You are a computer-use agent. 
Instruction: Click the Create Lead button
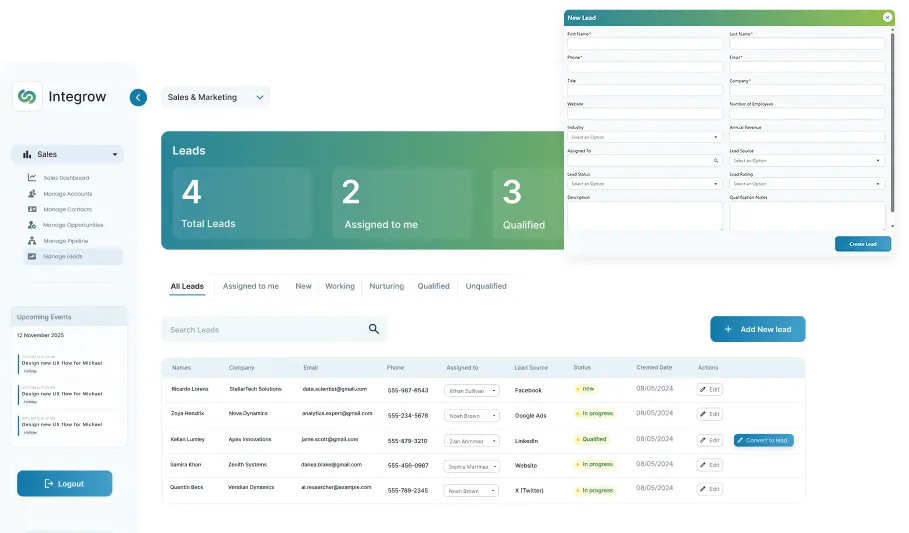862,244
